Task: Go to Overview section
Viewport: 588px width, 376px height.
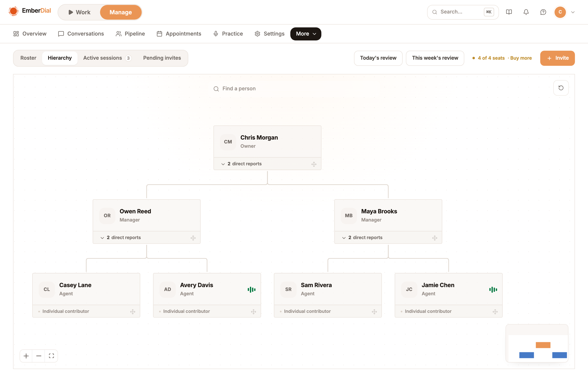Action: pos(30,34)
